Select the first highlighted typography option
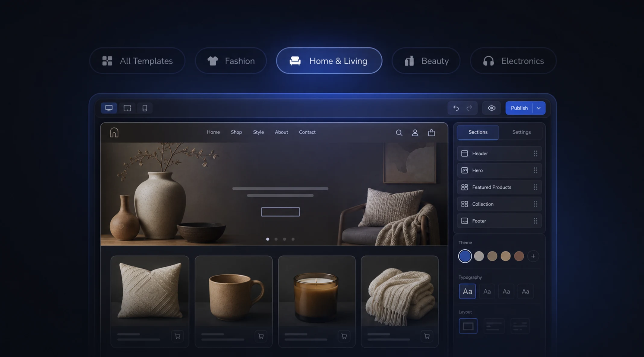 (467, 291)
